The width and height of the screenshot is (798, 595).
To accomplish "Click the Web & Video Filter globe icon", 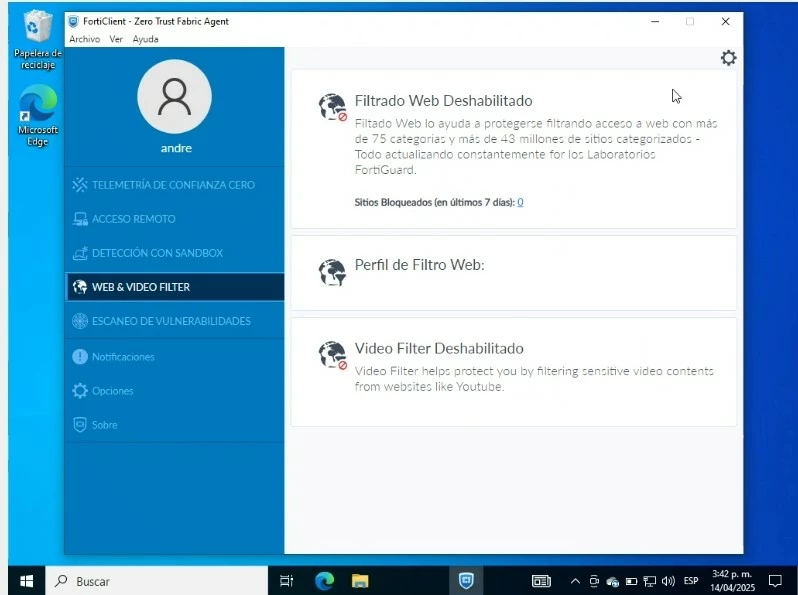I will coord(80,287).
